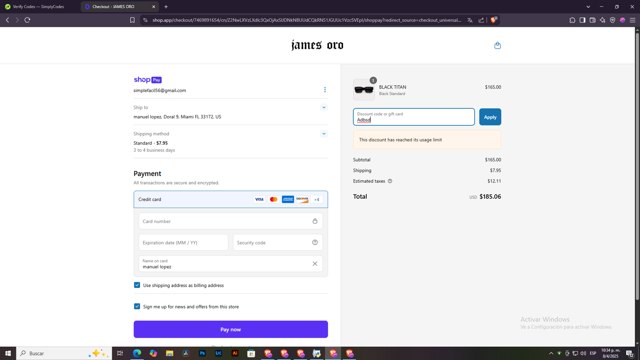This screenshot has height=360, width=640.
Task: Open the Brave Wallet icon in the toolbar
Action: pyautogui.click(x=592, y=20)
